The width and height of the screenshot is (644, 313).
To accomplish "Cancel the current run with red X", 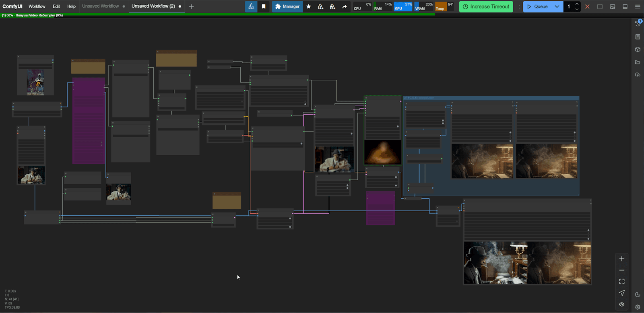I will (587, 6).
